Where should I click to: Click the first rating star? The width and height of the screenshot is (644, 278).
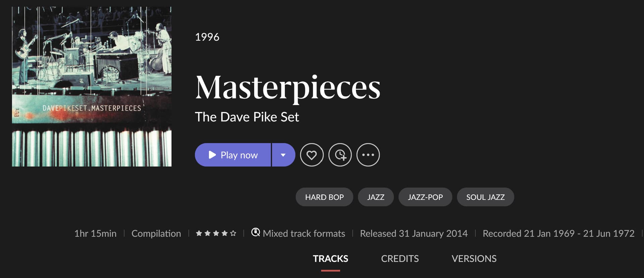click(x=199, y=233)
